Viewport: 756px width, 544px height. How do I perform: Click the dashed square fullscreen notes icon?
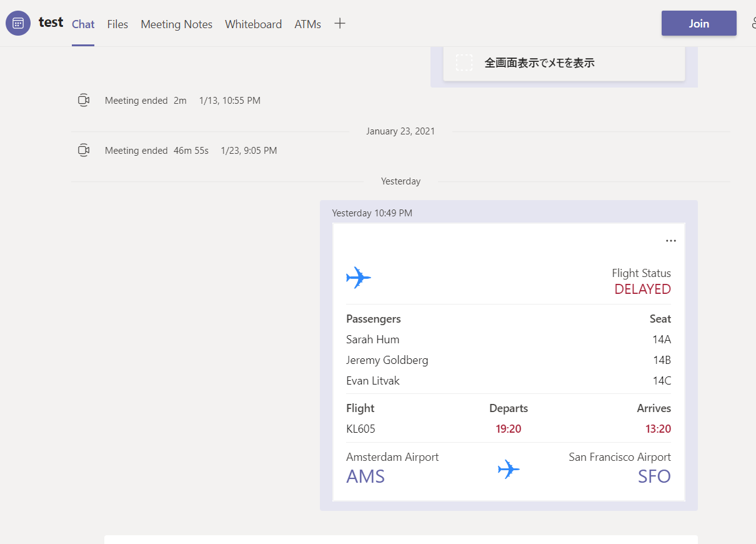[464, 63]
